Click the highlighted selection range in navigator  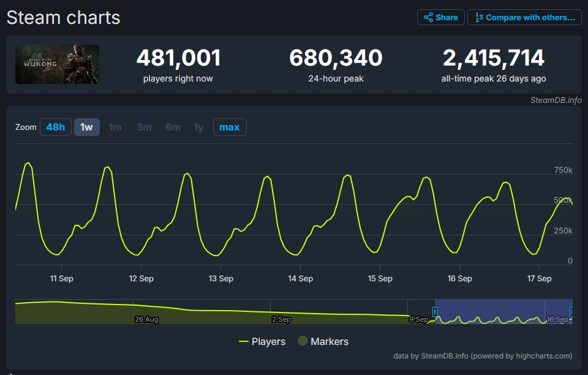click(x=503, y=312)
